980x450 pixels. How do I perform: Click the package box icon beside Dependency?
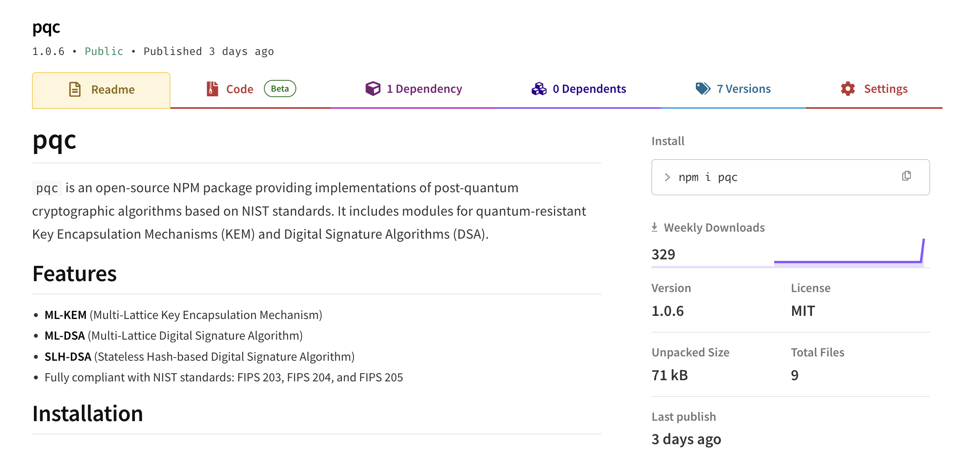(x=373, y=89)
